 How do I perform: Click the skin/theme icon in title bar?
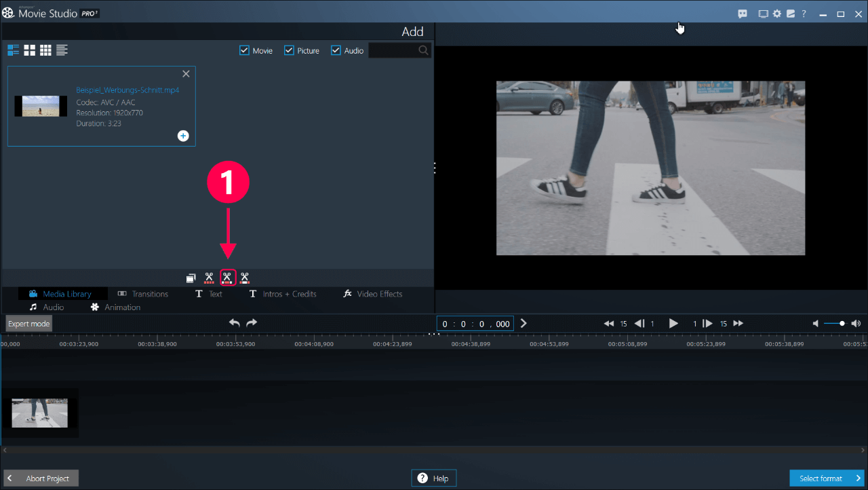click(x=791, y=14)
